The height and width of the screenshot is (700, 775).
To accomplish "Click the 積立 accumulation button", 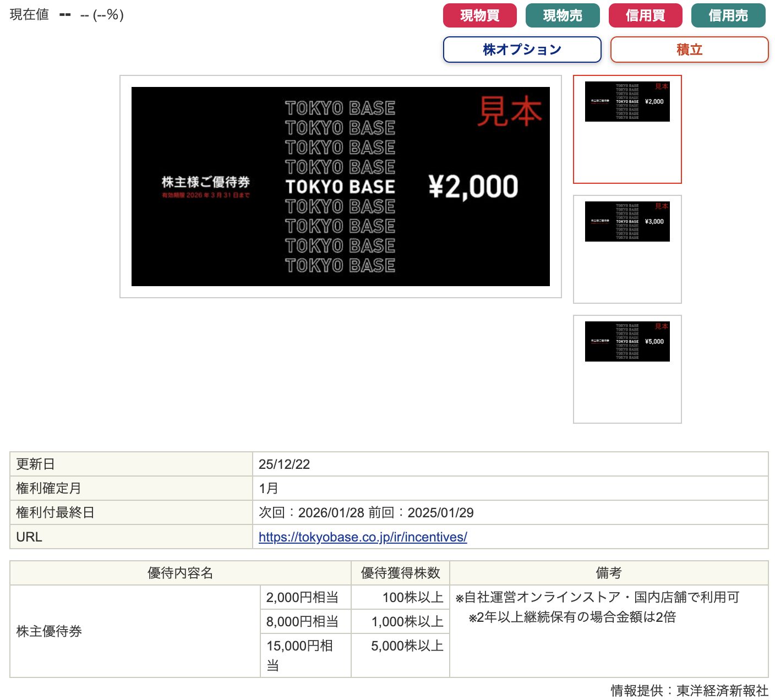I will [x=689, y=50].
